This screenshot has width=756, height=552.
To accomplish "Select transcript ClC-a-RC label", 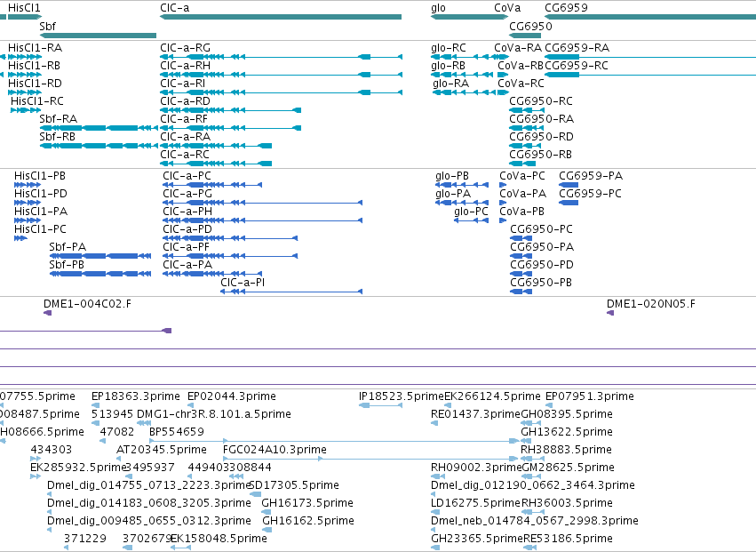I will tap(185, 155).
